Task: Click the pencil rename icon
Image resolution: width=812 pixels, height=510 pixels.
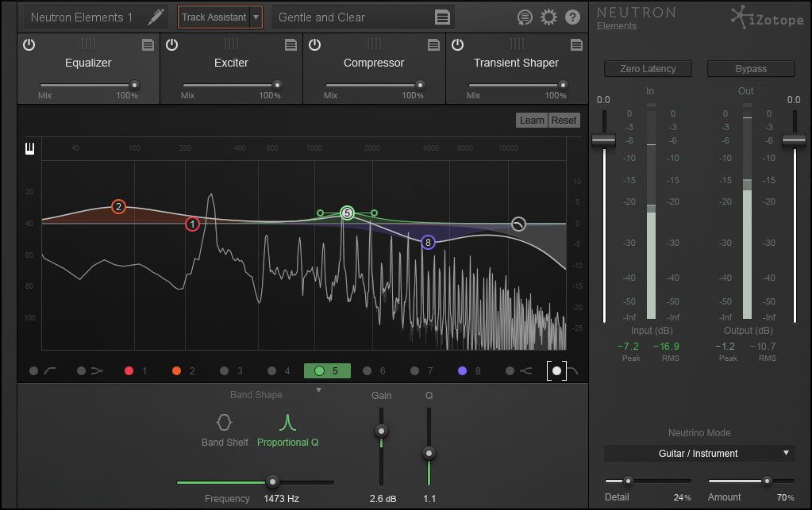Action: point(156,17)
